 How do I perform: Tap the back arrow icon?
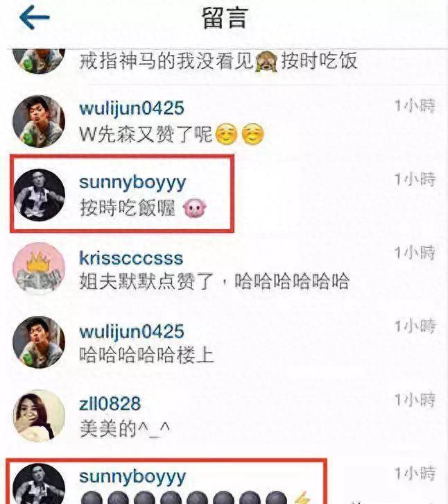35,17
